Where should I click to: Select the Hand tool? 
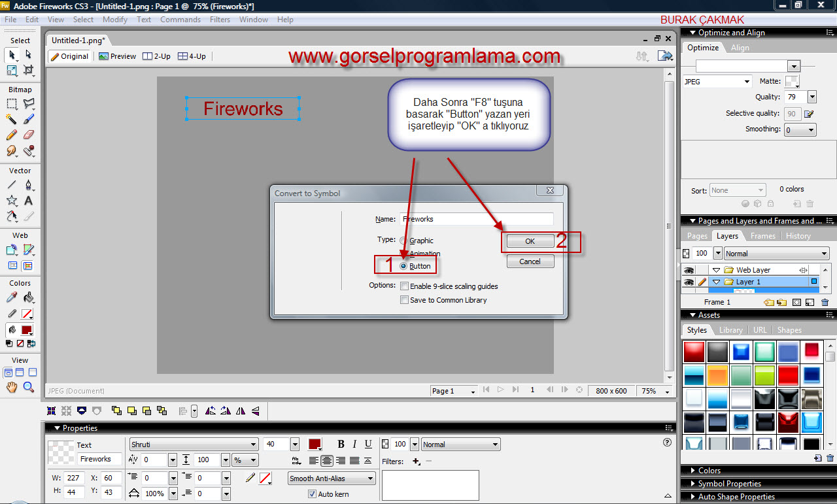tap(12, 387)
